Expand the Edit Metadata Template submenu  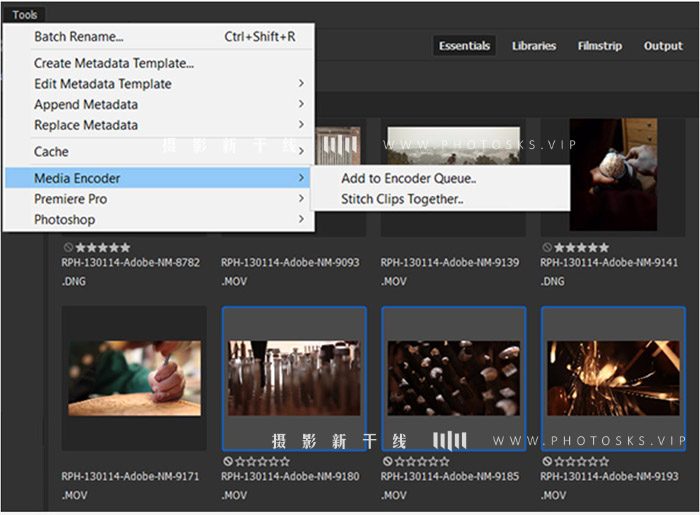[159, 84]
